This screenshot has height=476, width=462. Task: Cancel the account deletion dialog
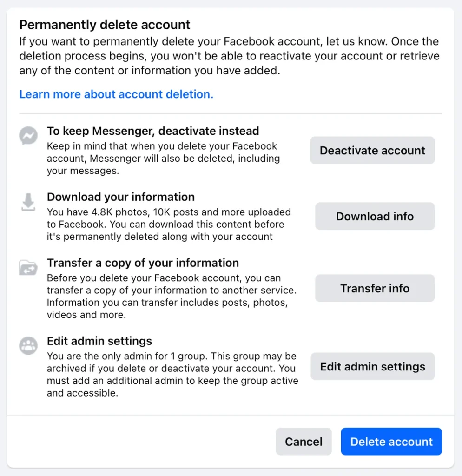coord(304,442)
